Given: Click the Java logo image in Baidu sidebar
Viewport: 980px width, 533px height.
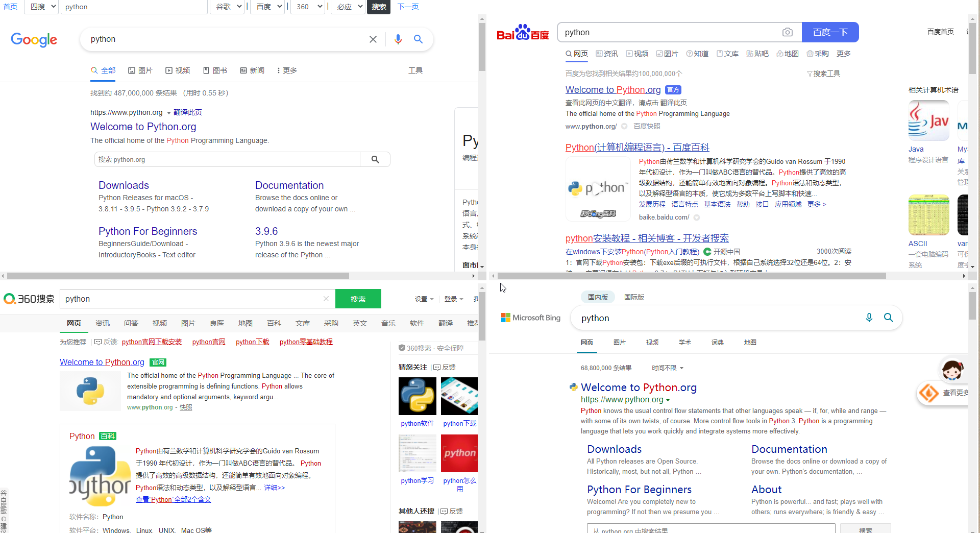Looking at the screenshot, I should 928,120.
